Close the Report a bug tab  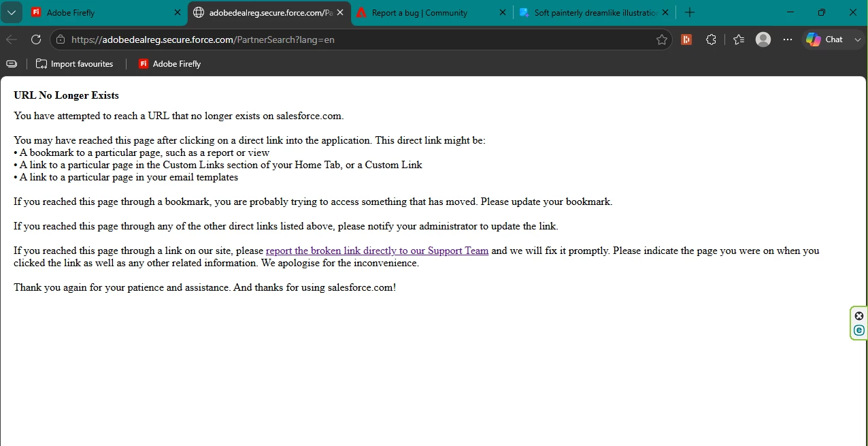click(x=503, y=12)
